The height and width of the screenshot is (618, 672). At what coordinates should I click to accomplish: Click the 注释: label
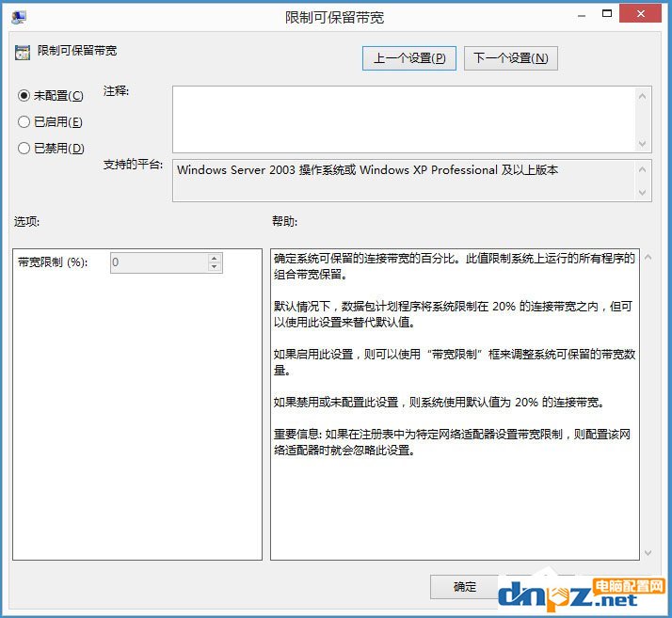(x=116, y=91)
